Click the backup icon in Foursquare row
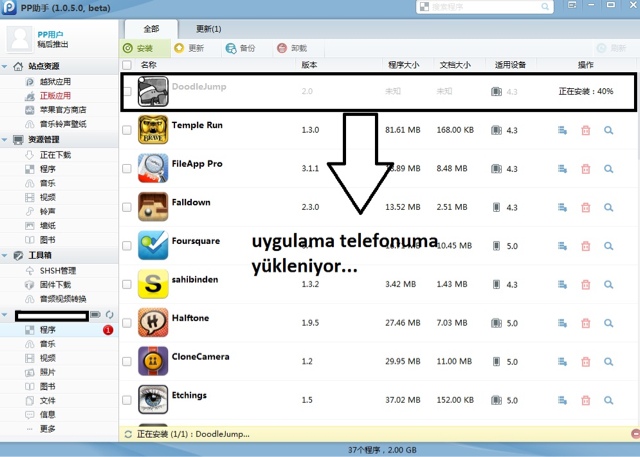640x457 pixels. pos(562,246)
